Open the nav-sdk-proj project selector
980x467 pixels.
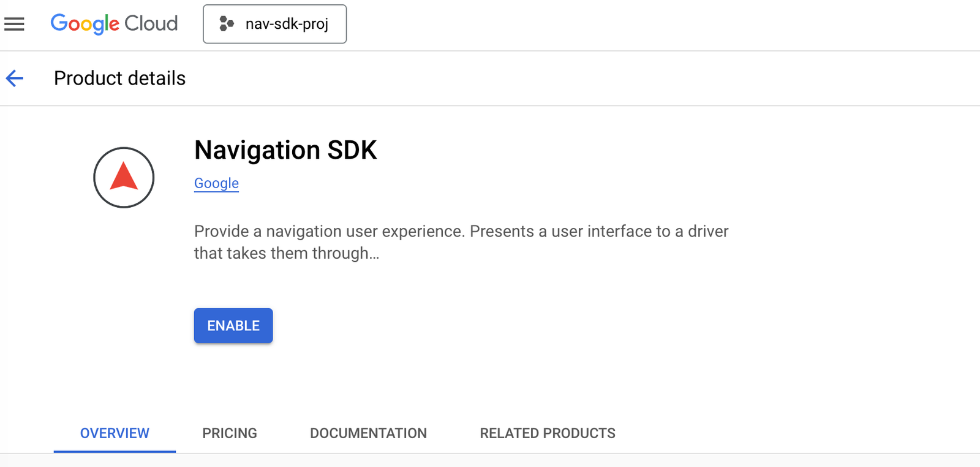(x=274, y=24)
